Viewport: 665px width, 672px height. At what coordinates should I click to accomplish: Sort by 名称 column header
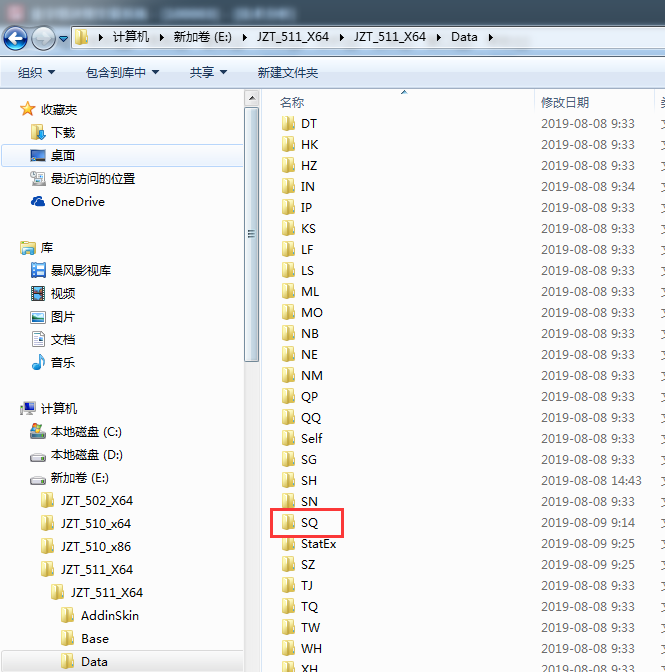pos(292,102)
